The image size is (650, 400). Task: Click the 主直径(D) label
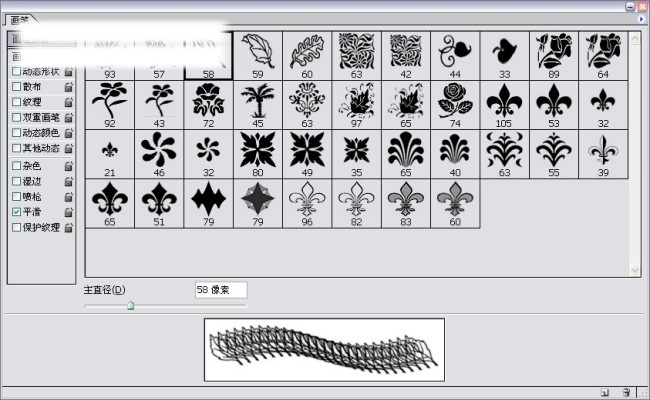point(104,290)
